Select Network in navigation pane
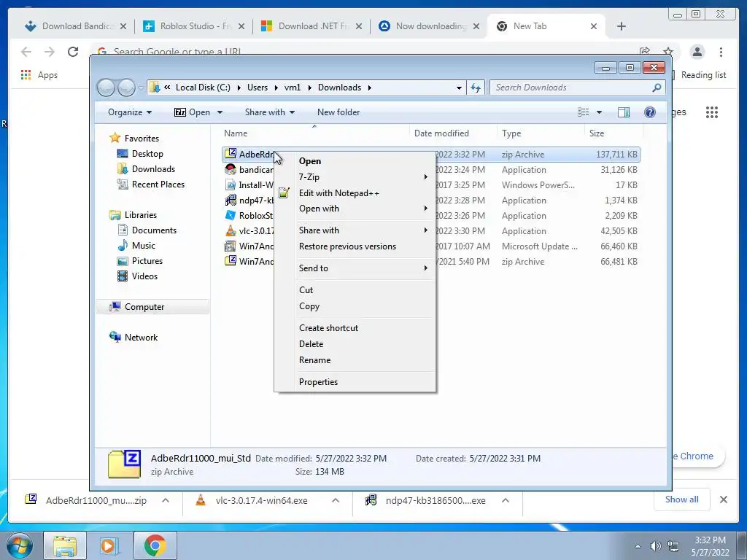The height and width of the screenshot is (560, 747). point(141,338)
